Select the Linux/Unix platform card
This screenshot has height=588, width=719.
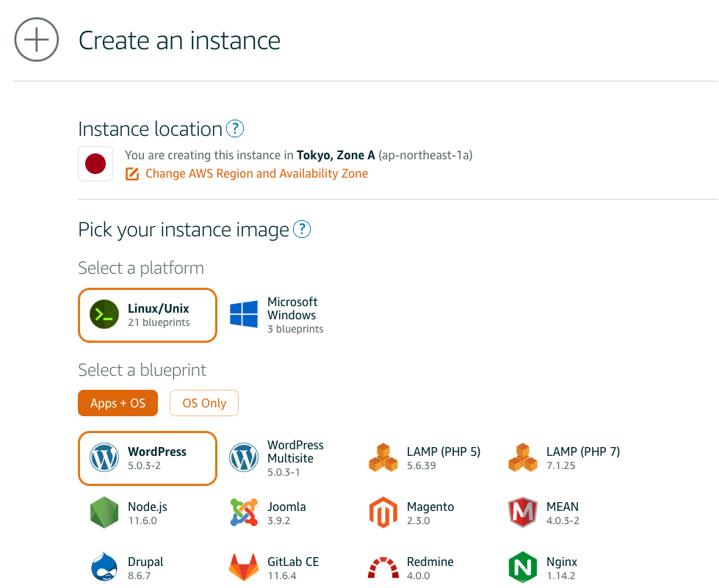pyautogui.click(x=147, y=315)
